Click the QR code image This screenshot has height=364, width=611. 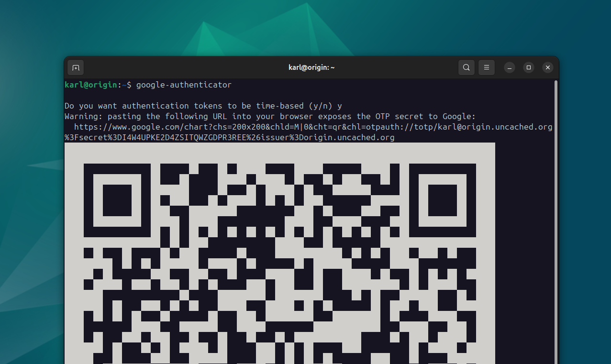(x=280, y=254)
